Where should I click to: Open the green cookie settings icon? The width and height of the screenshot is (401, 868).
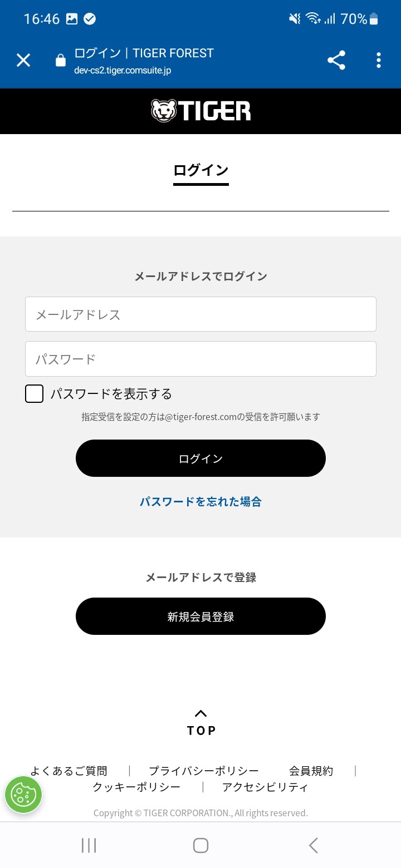point(23,795)
